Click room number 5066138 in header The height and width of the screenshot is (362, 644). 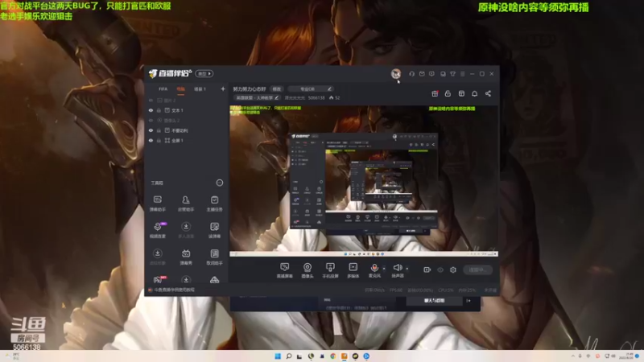[x=316, y=98]
